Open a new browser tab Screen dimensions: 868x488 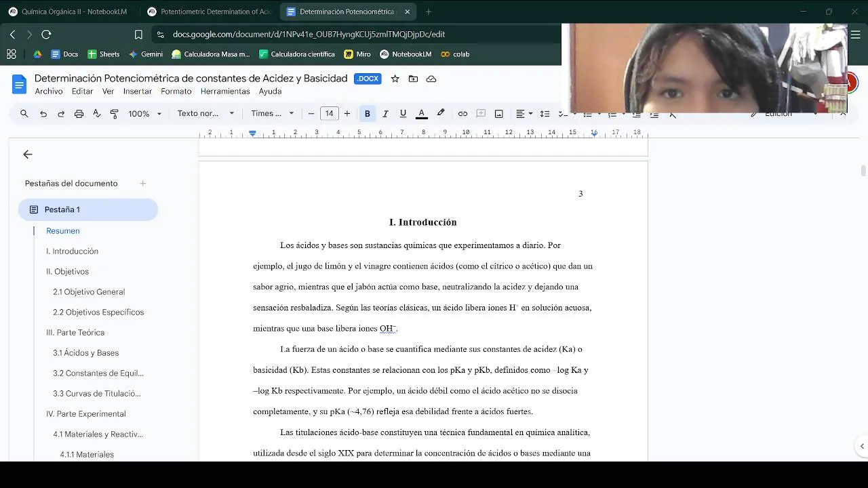coord(428,12)
